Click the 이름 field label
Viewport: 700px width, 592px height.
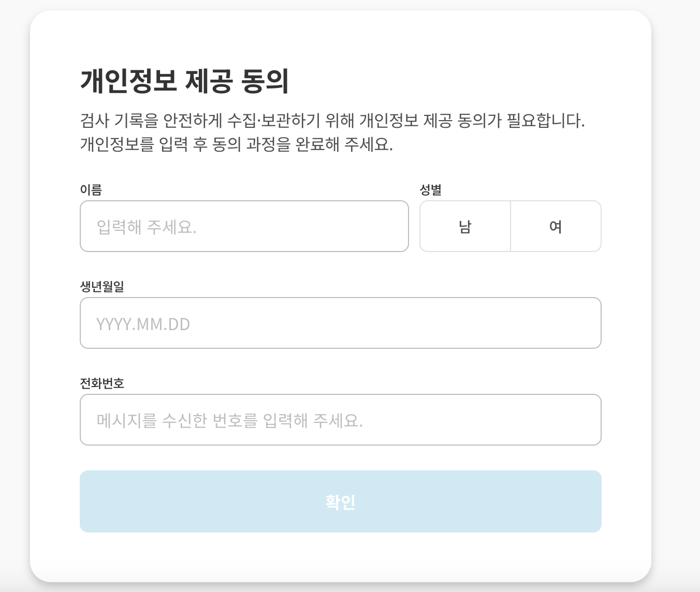tap(91, 190)
